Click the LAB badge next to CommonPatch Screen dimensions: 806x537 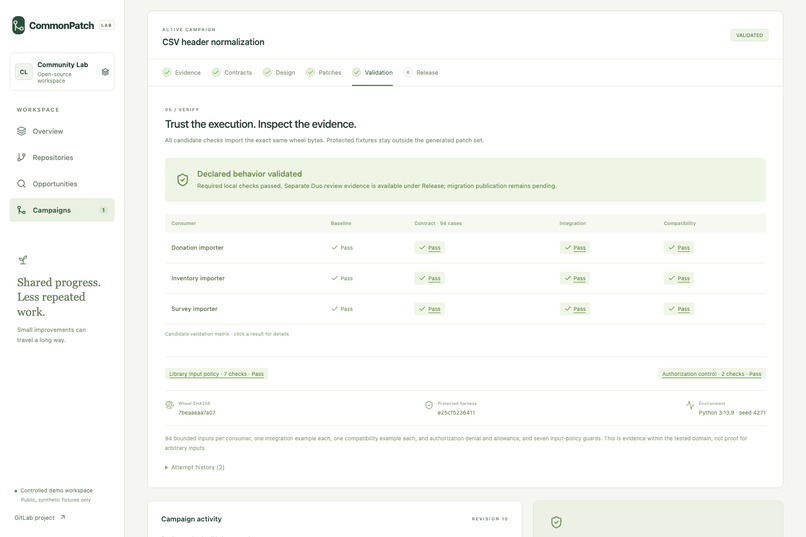pos(106,25)
